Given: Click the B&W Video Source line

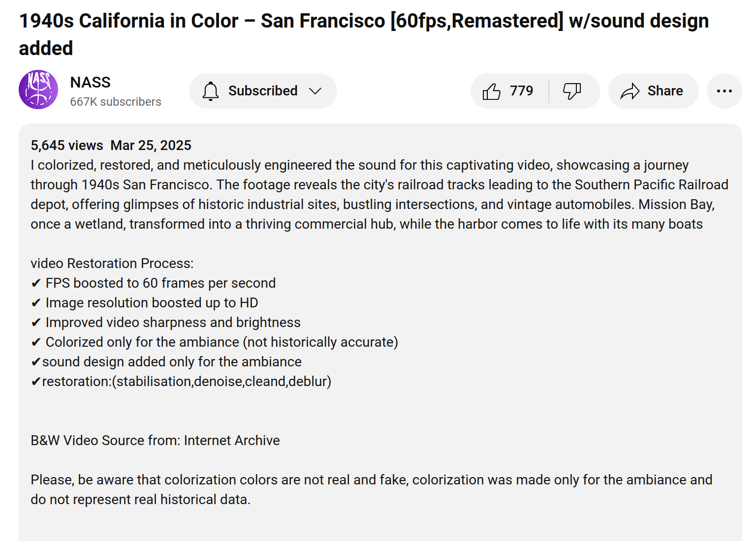Looking at the screenshot, I should point(155,441).
